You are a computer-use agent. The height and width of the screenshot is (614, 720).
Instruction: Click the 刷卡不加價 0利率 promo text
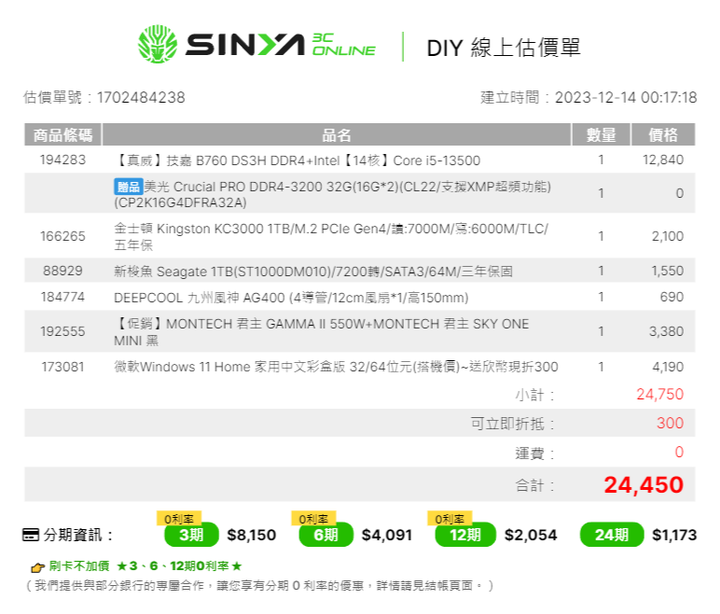click(145, 566)
